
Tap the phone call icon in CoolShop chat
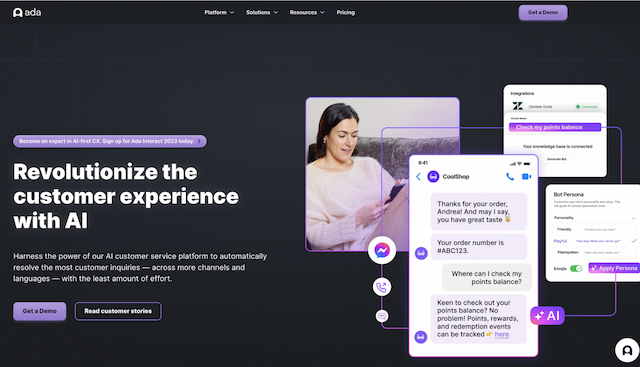[x=510, y=177]
